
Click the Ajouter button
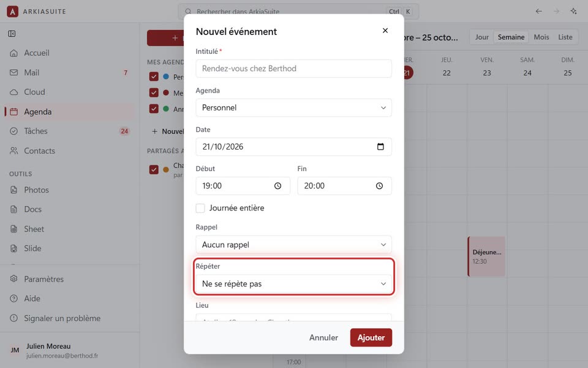point(371,337)
